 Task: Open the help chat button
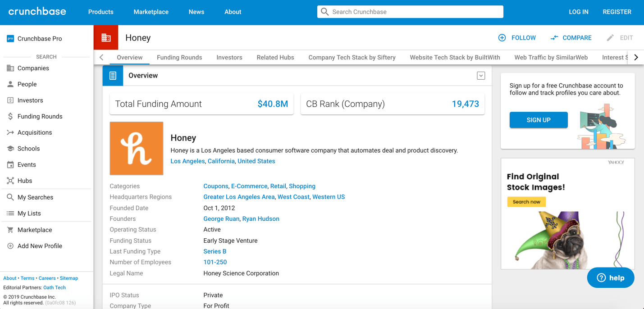tap(610, 278)
